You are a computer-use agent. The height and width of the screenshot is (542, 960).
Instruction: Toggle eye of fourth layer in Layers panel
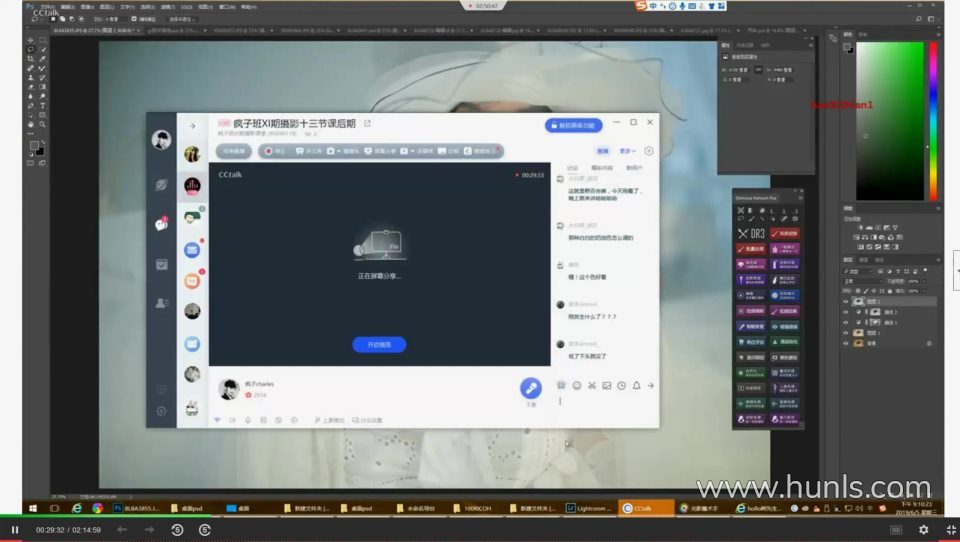tap(846, 333)
